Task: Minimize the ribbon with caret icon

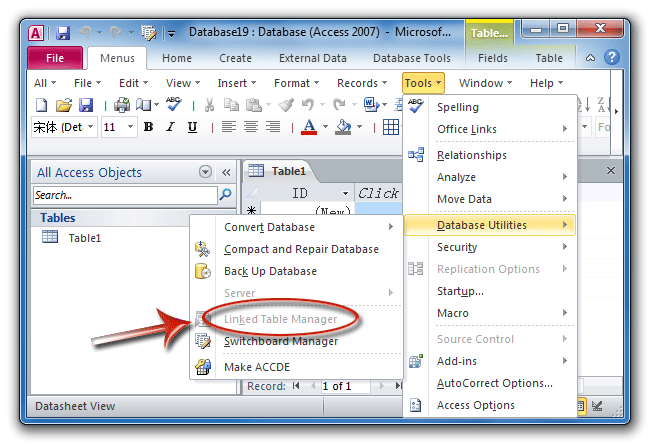Action: point(590,58)
